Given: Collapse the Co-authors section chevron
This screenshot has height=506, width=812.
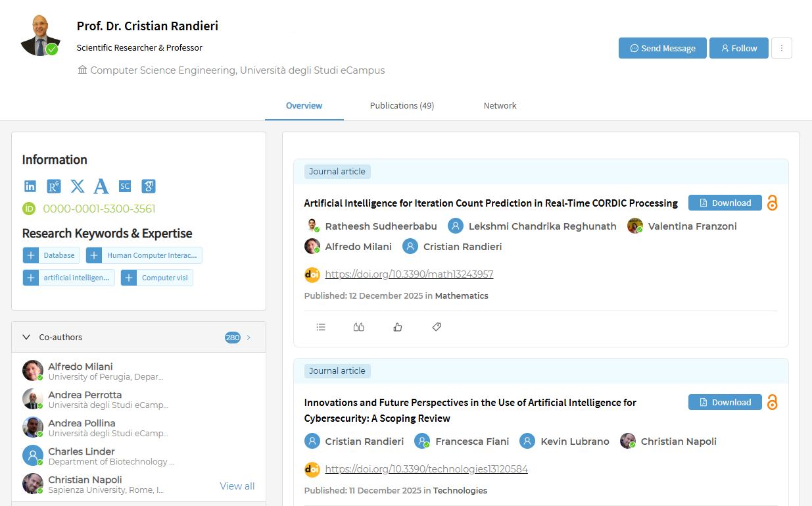Looking at the screenshot, I should tap(26, 337).
